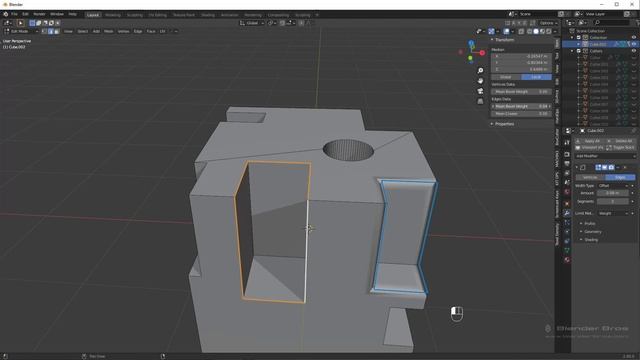Select the Vertices bevel option
This screenshot has width=640, height=360.
click(x=590, y=177)
